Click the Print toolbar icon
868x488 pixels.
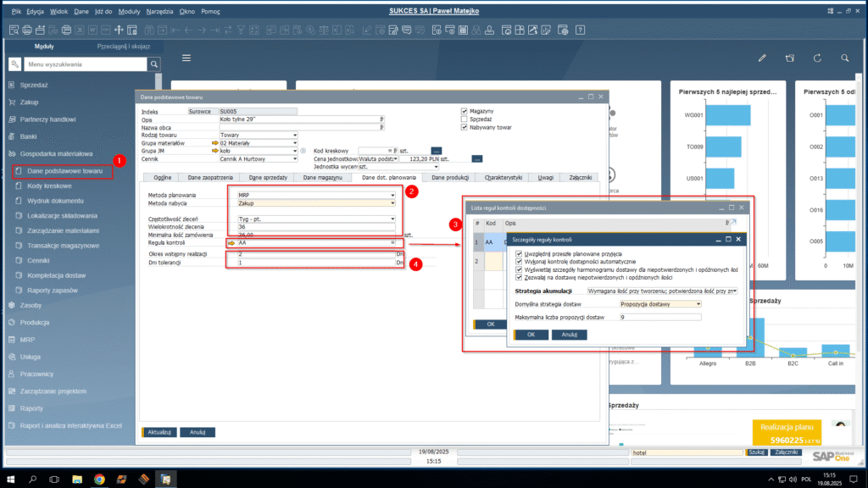(27, 30)
